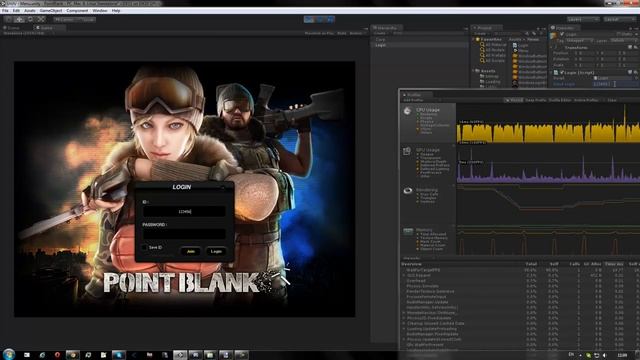Open the Login (Script) gear menu
640x360 pixels.
click(x=636, y=72)
